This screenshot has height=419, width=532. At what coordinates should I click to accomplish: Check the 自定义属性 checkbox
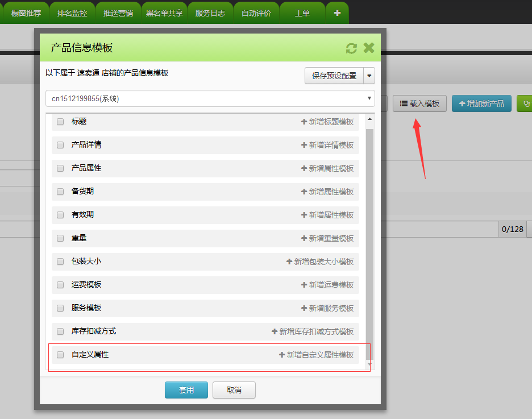tap(60, 355)
